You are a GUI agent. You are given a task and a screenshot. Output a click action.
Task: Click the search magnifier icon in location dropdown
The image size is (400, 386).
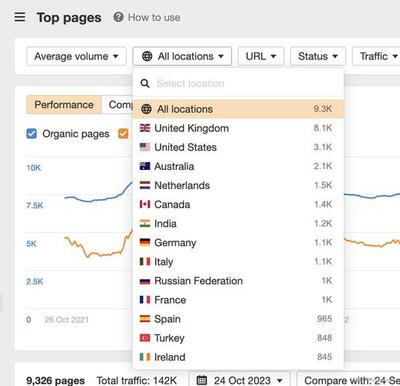tap(145, 83)
